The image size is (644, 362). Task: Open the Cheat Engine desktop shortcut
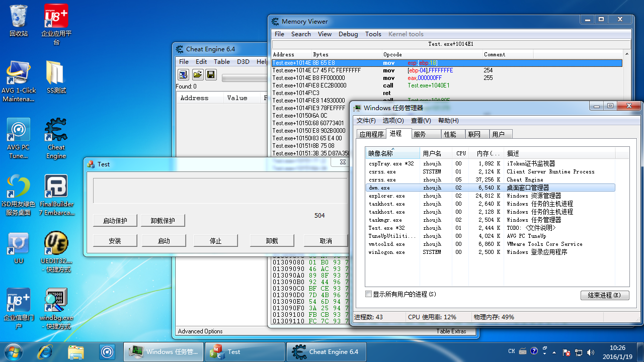tap(56, 138)
